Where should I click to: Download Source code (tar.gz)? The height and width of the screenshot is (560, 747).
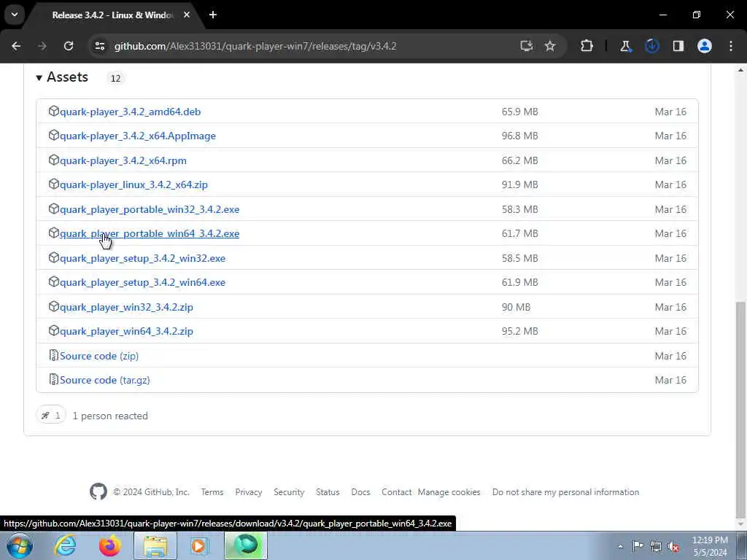105,380
